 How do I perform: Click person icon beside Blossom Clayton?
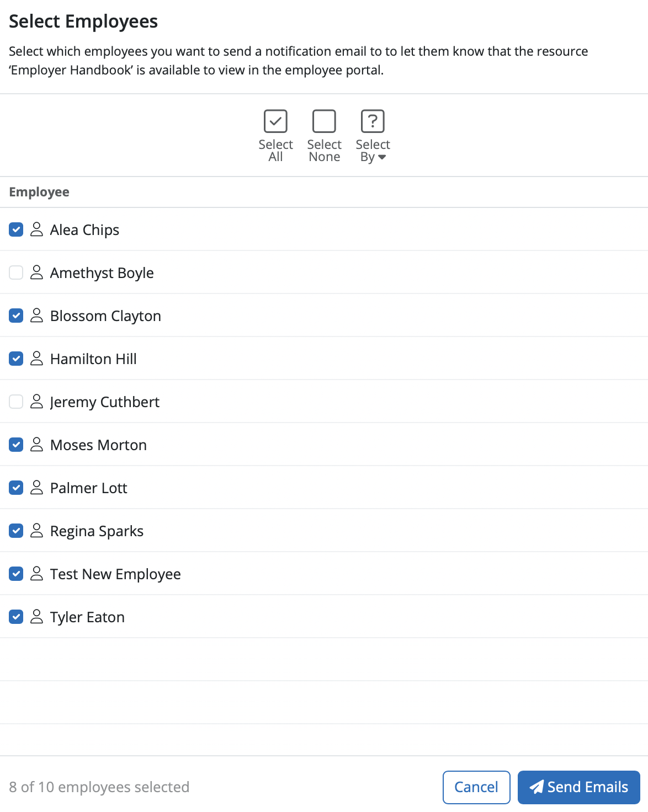pos(36,316)
